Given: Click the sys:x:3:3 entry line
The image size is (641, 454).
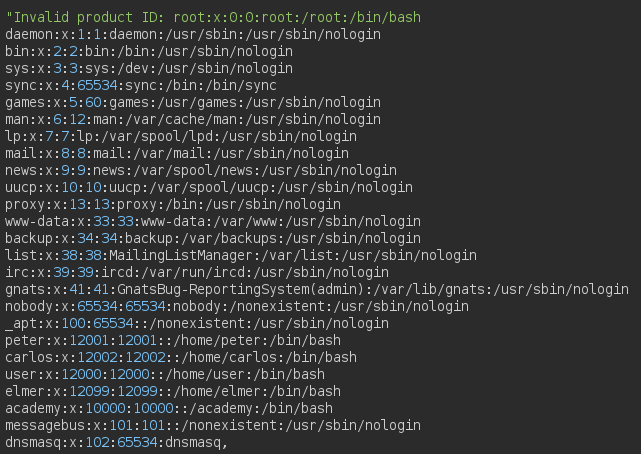Looking at the screenshot, I should [x=149, y=68].
